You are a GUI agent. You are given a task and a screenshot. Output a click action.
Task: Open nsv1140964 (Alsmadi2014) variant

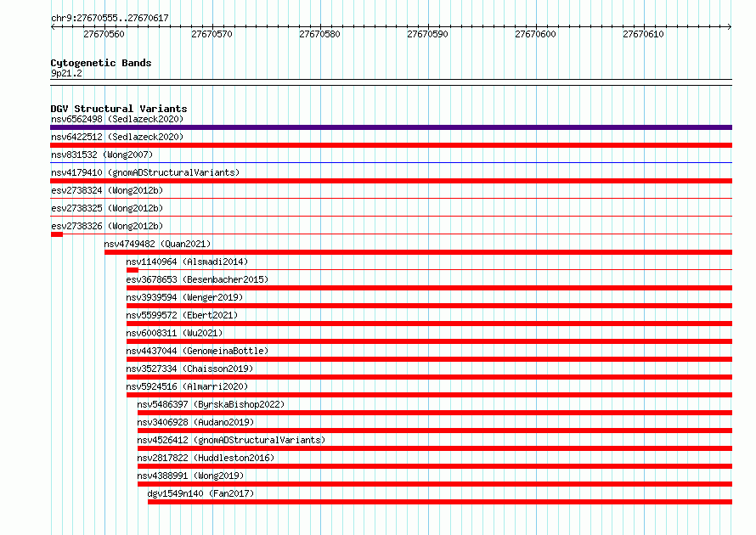point(187,262)
